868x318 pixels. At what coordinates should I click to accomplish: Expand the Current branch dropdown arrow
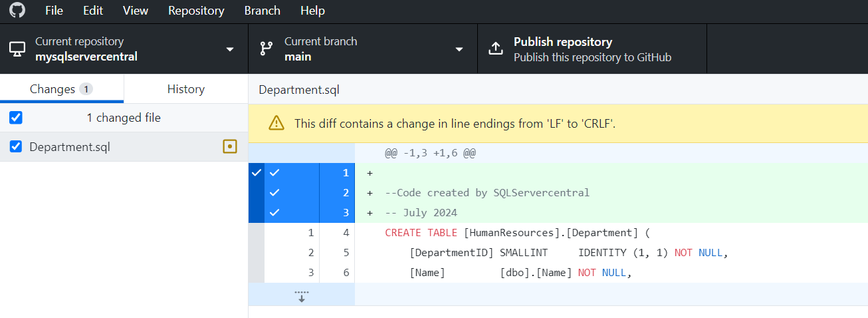click(459, 49)
